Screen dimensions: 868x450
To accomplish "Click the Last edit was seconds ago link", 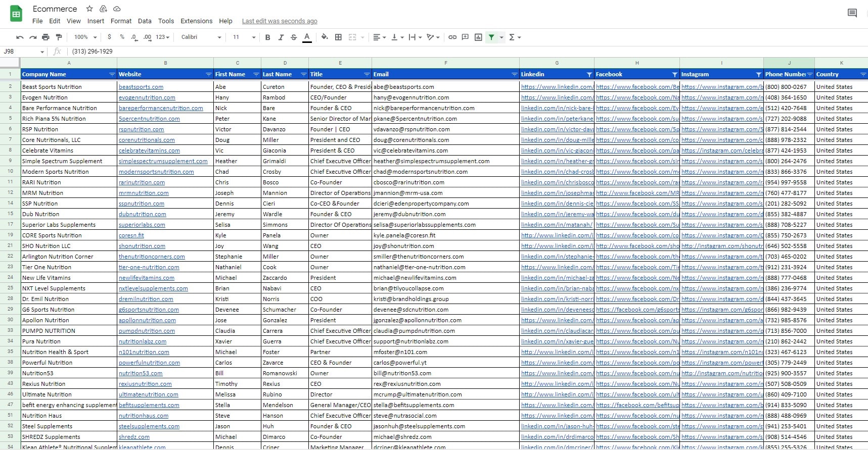I will (280, 21).
